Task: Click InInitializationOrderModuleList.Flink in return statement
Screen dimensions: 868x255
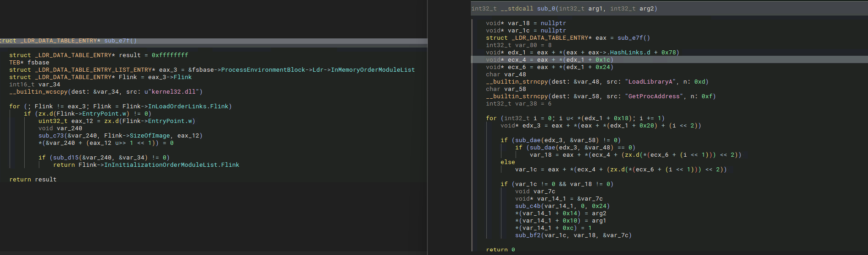Action: (172, 165)
